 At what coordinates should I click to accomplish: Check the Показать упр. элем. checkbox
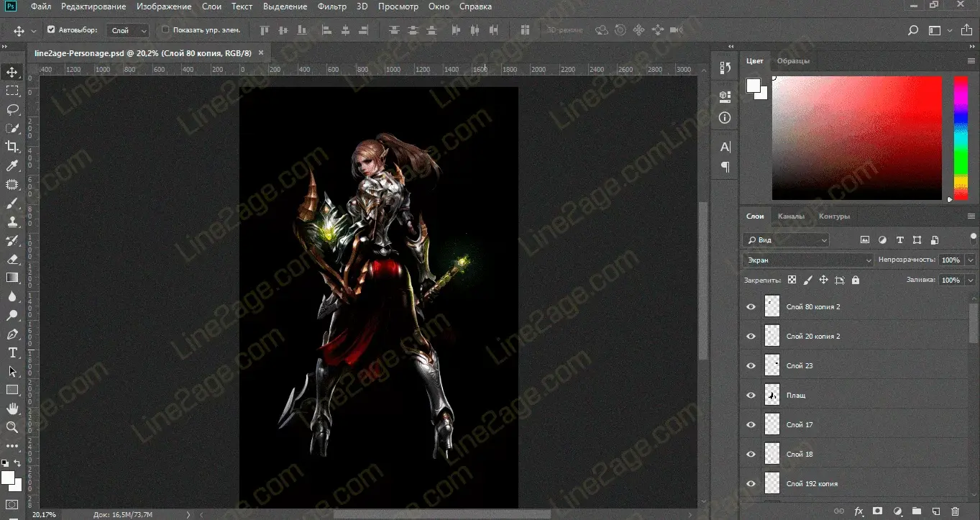(x=165, y=30)
